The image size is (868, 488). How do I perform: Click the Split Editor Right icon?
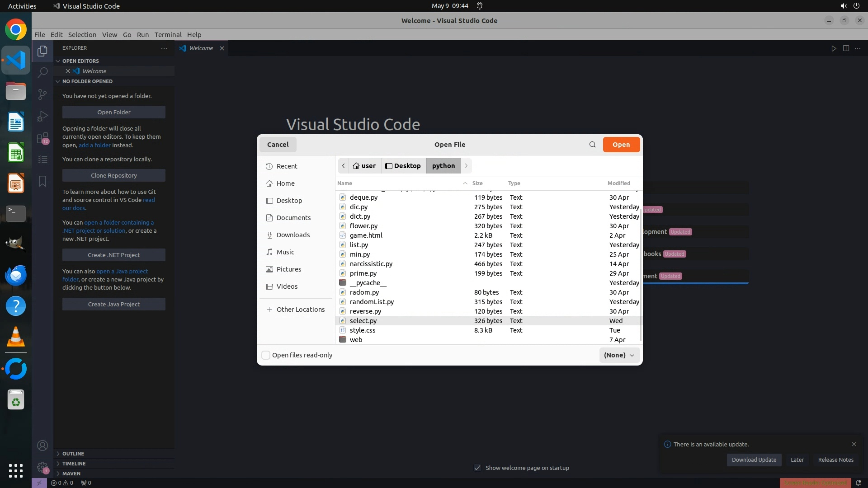click(846, 48)
